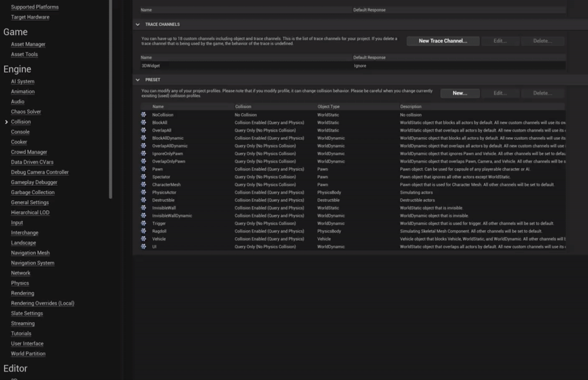Open Streaming settings

coord(23,324)
